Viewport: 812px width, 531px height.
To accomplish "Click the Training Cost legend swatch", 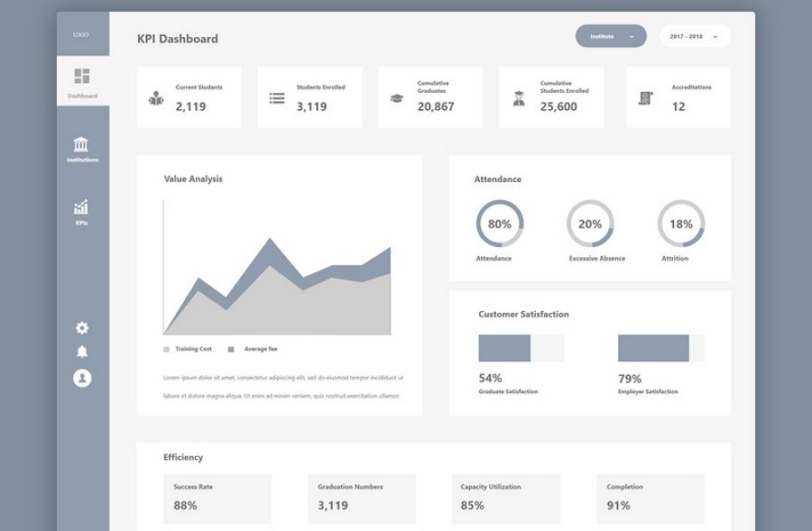I will (166, 350).
